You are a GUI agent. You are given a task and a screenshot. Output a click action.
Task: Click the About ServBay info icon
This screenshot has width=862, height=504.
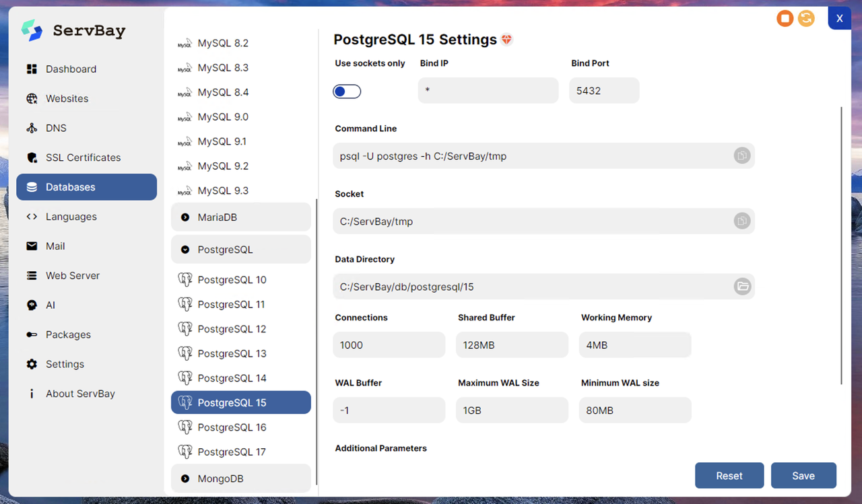click(x=32, y=394)
